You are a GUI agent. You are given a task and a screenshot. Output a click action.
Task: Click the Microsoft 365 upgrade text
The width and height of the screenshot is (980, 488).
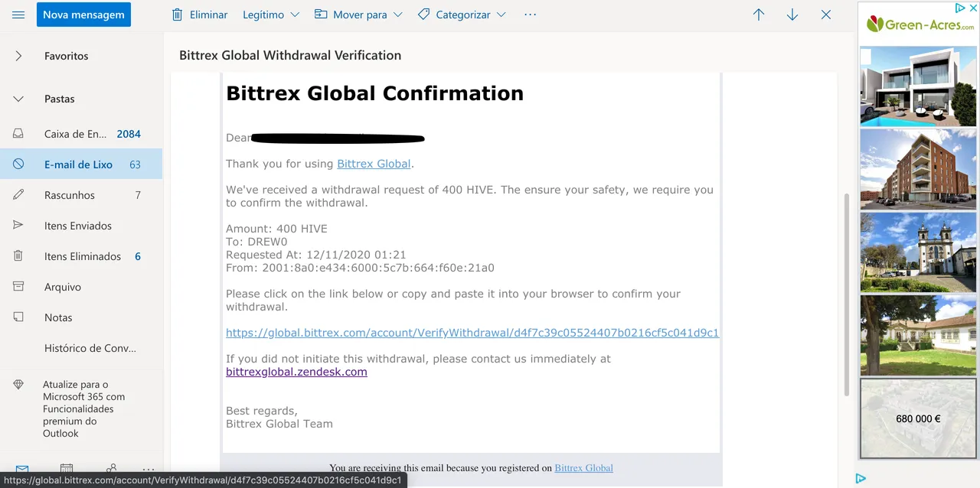[x=83, y=409]
